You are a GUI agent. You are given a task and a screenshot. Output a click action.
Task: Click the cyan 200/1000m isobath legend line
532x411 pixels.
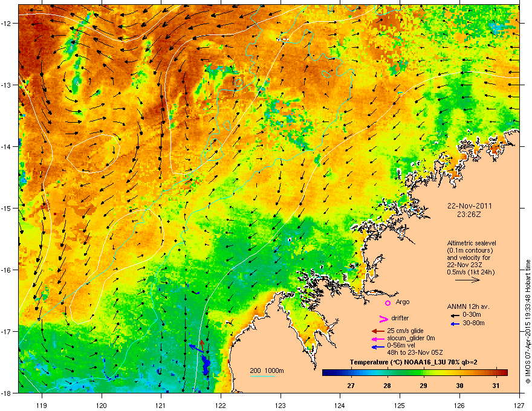(x=262, y=377)
